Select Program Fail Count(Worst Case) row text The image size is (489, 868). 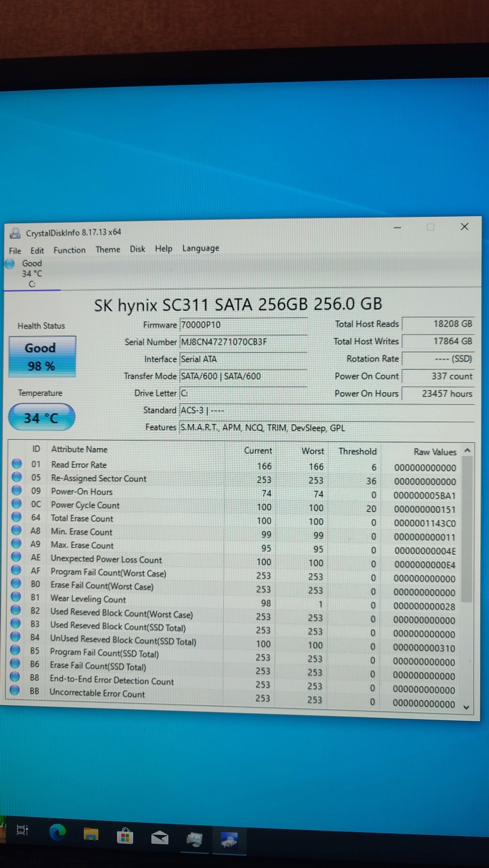tap(108, 572)
